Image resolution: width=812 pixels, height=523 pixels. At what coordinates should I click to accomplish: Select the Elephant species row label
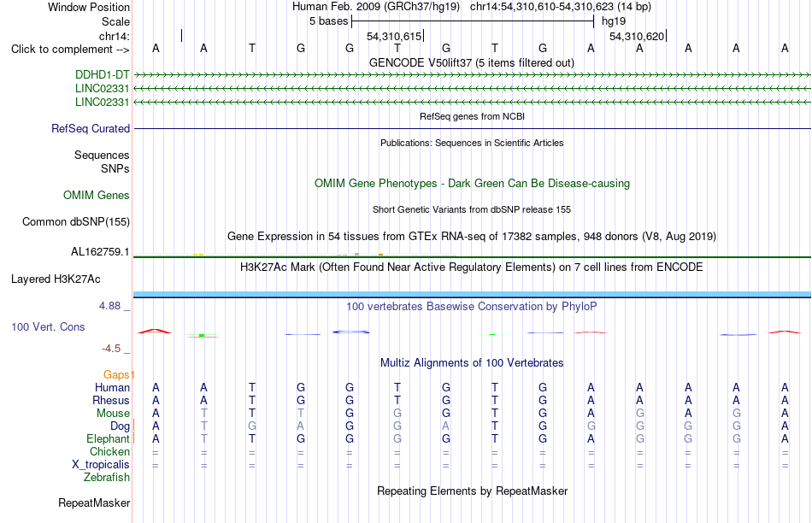[109, 438]
